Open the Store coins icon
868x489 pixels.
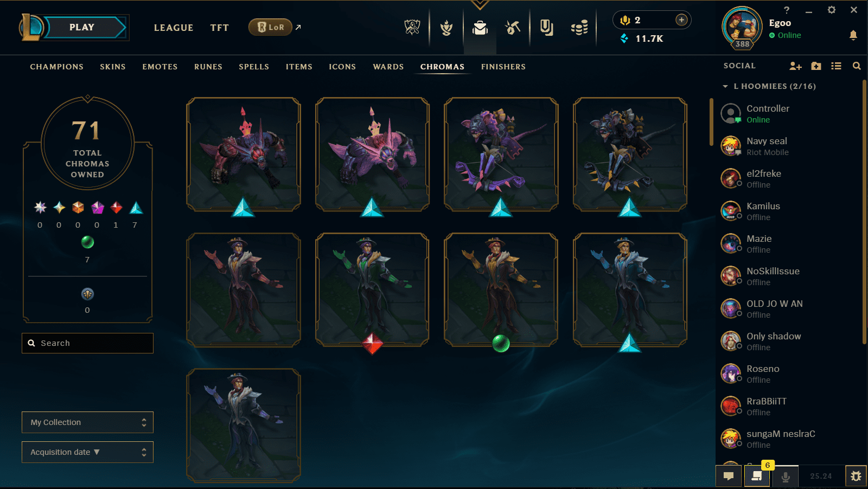tap(579, 27)
